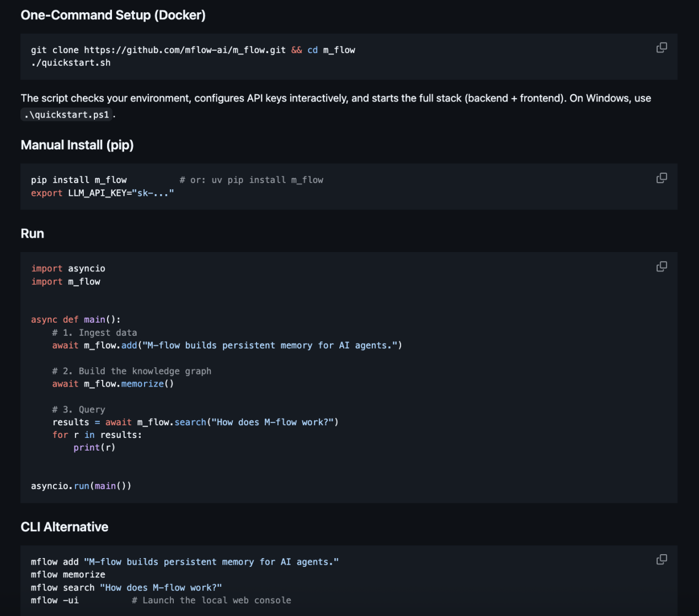This screenshot has height=616, width=699.
Task: Click the CLI Alternative heading
Action: (x=65, y=527)
